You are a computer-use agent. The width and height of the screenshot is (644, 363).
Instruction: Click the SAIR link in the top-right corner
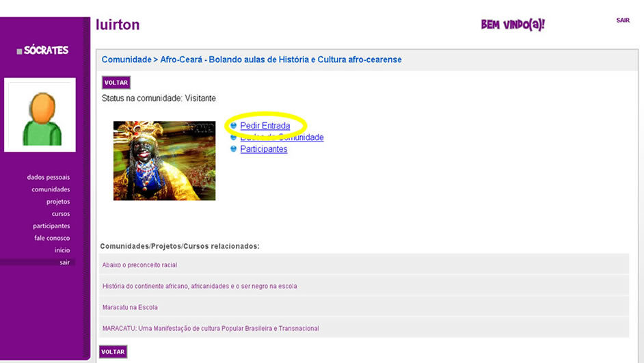[x=622, y=21]
